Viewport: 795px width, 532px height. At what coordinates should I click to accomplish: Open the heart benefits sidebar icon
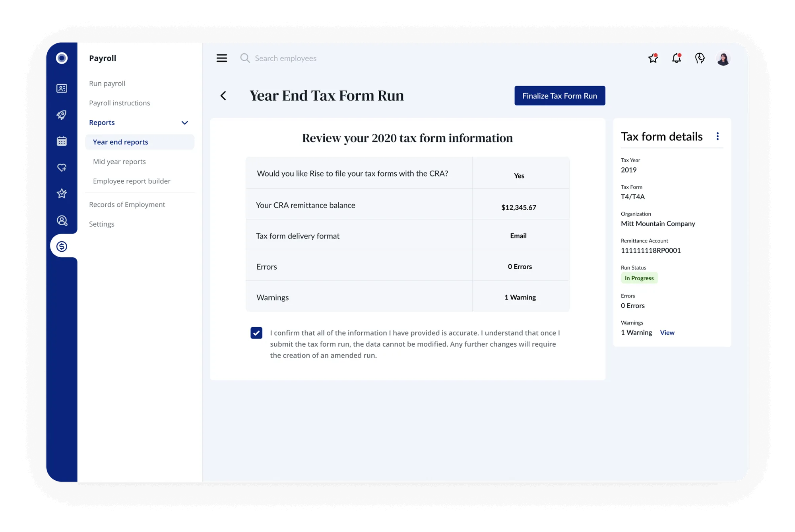[62, 167]
